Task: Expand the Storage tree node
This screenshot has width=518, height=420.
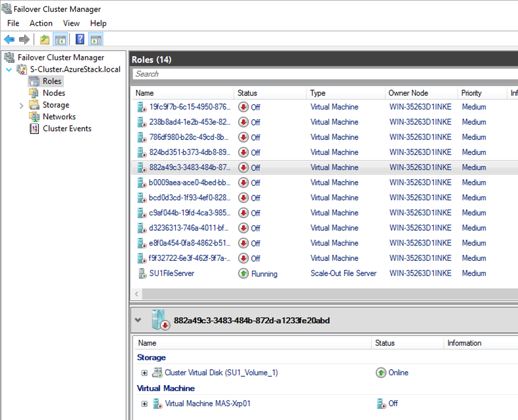Action: pos(21,105)
